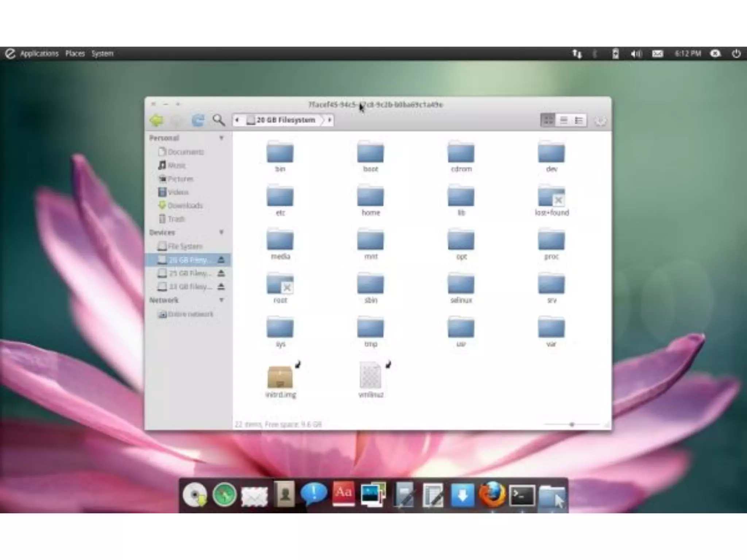747x560 pixels.
Task: Collapse the Personal sidebar section
Action: tap(221, 138)
